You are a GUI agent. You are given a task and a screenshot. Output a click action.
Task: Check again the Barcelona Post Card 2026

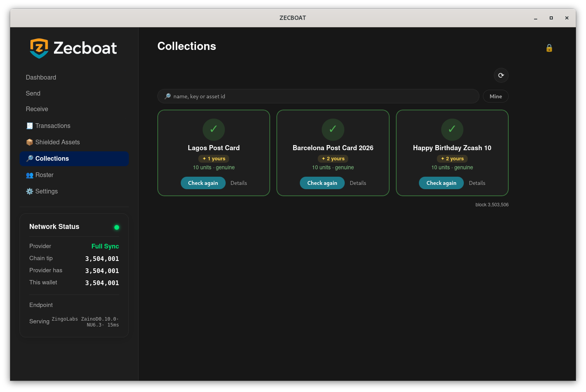point(322,183)
